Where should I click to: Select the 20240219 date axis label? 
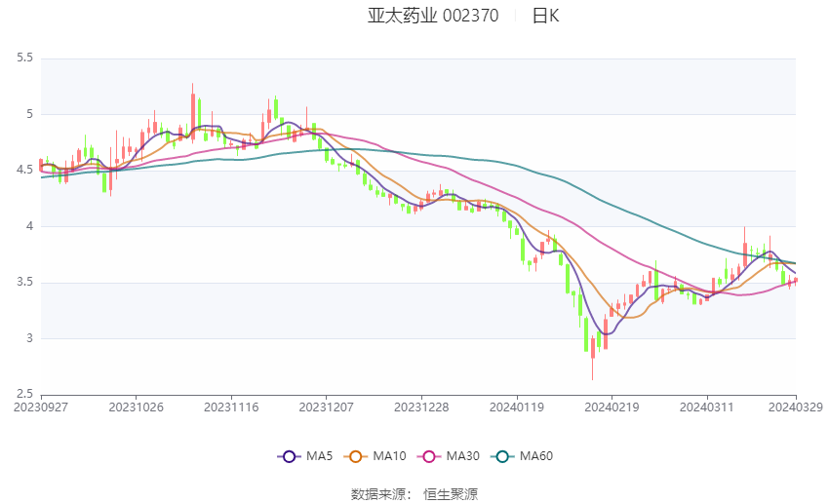pos(612,407)
